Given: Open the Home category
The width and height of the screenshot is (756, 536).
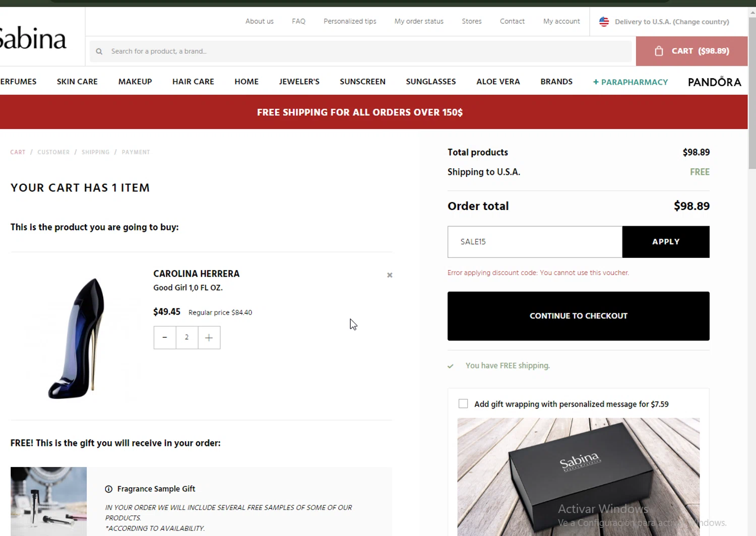Looking at the screenshot, I should pos(246,82).
